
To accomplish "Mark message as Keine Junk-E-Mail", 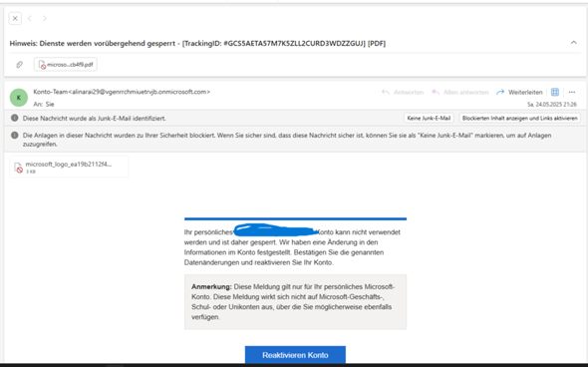I will tap(429, 119).
